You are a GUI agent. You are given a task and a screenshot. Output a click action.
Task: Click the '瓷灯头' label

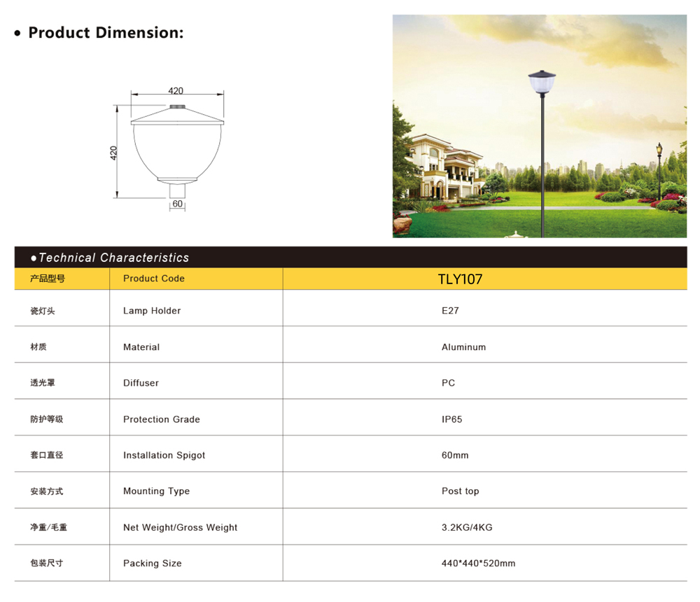(43, 311)
